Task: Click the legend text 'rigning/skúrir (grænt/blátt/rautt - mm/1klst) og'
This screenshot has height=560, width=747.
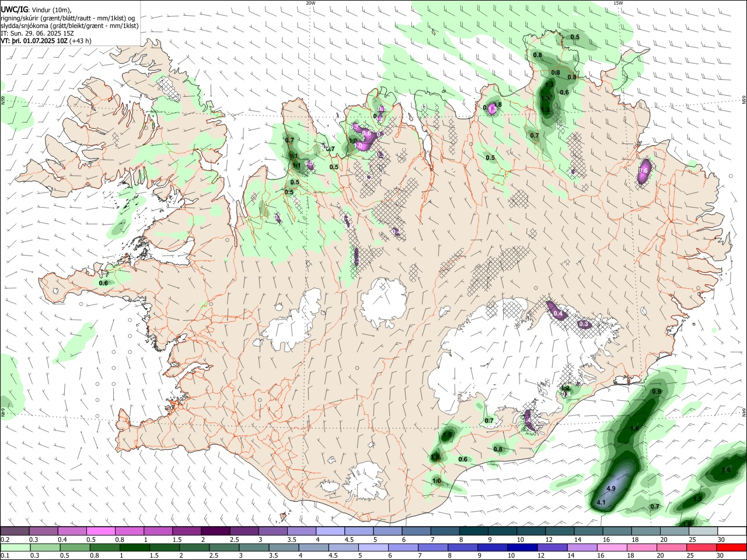Action: [68, 17]
